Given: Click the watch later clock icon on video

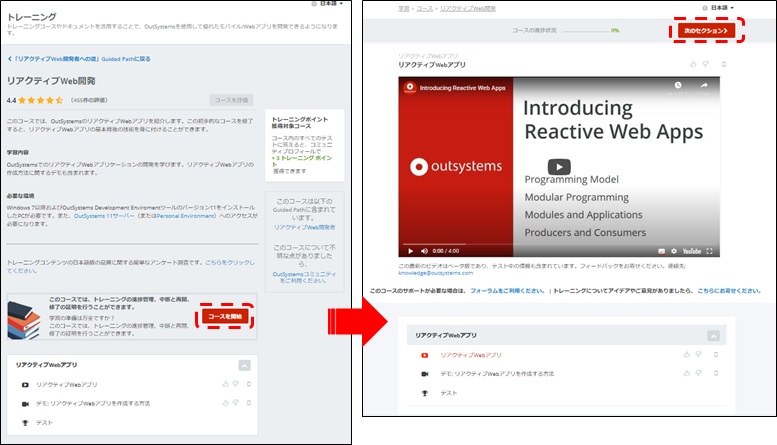Looking at the screenshot, I should [x=678, y=87].
